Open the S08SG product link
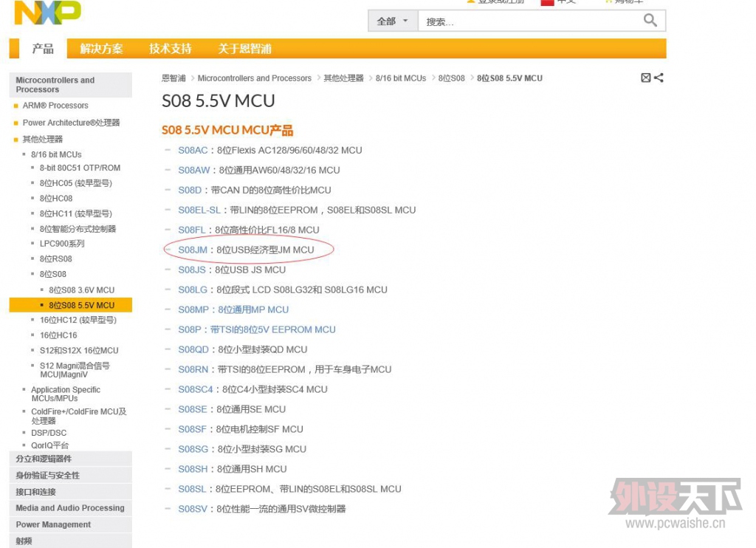 (193, 449)
